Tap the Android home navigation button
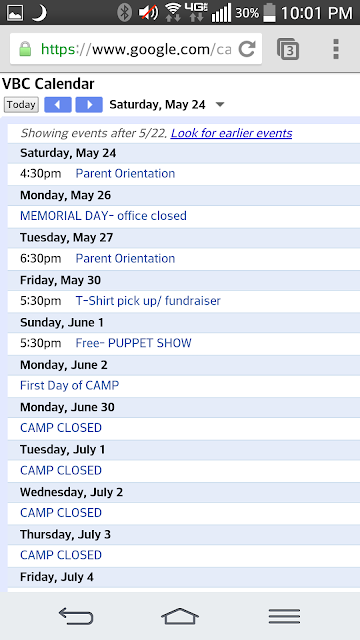 point(180,616)
